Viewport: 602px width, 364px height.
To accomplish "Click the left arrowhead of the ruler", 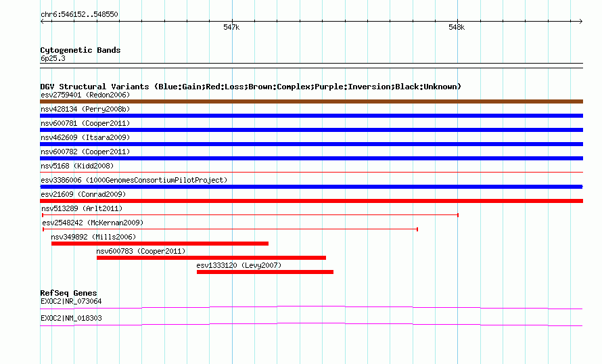I will coord(42,22).
